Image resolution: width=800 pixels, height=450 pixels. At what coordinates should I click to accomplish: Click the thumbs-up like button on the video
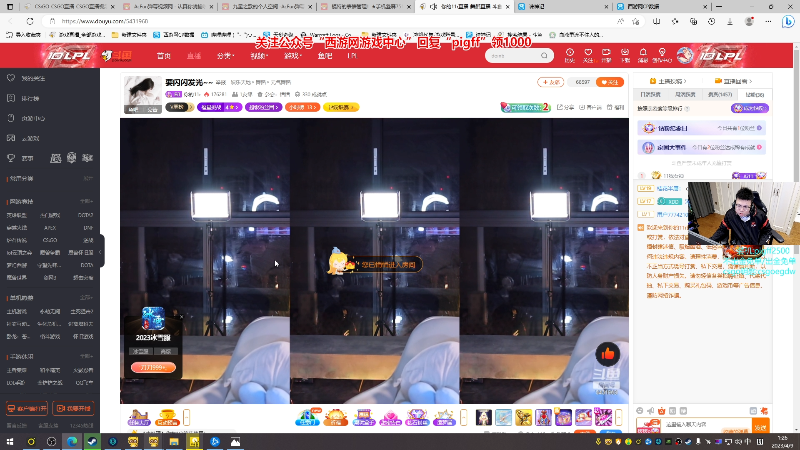click(608, 354)
